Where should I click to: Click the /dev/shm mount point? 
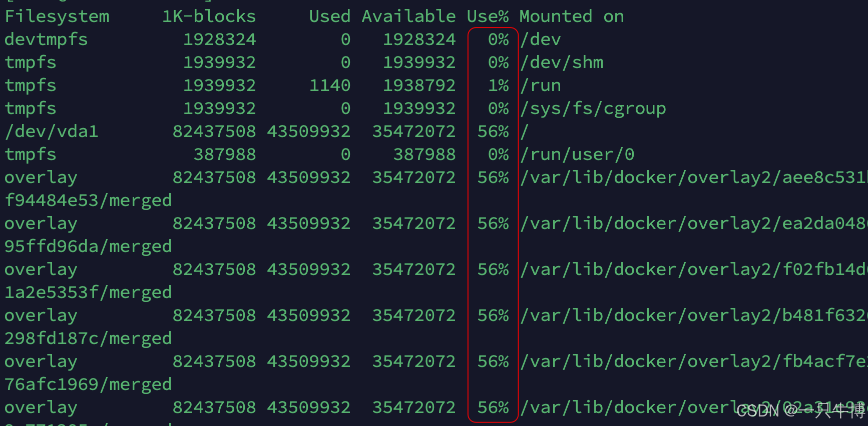pos(562,62)
